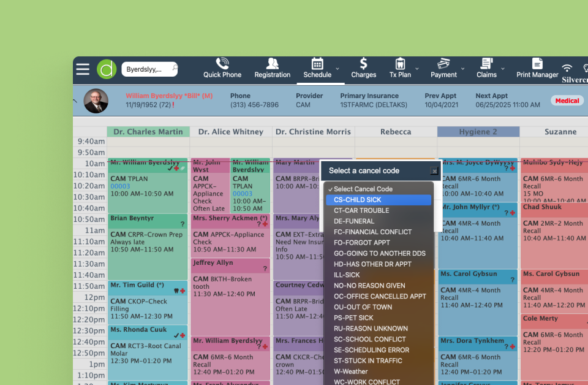Open the Quick Phone tool
The width and height of the screenshot is (588, 385).
(x=222, y=68)
